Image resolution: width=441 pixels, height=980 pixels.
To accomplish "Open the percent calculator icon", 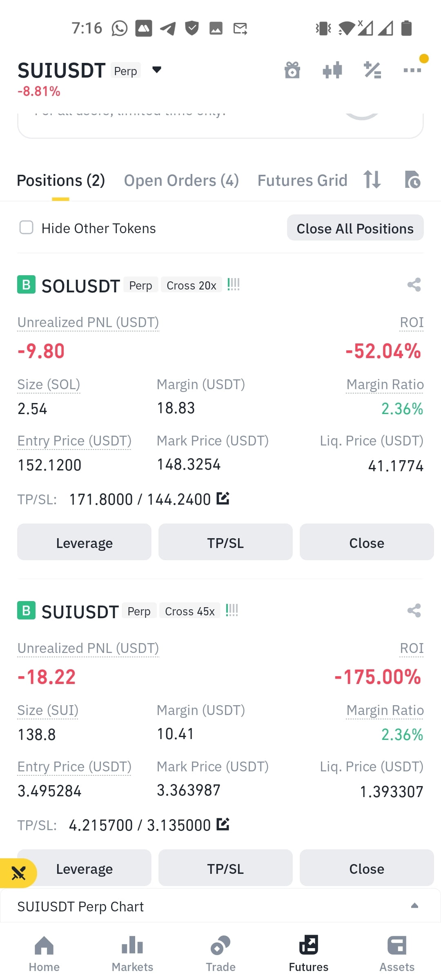I will pos(372,70).
